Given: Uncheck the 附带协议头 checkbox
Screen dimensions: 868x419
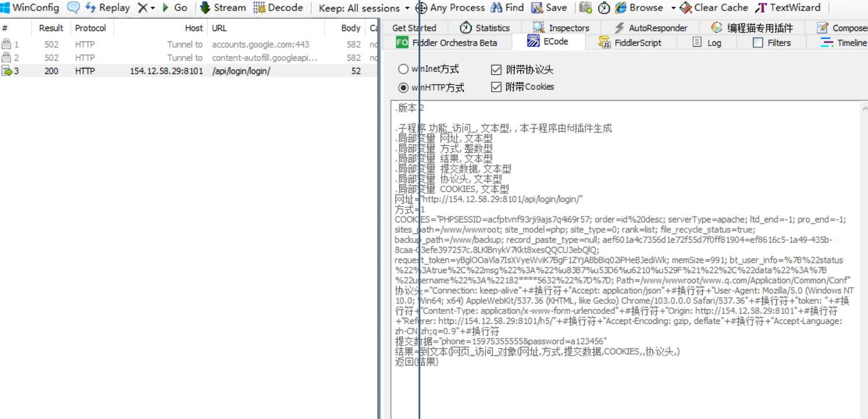Looking at the screenshot, I should 496,70.
